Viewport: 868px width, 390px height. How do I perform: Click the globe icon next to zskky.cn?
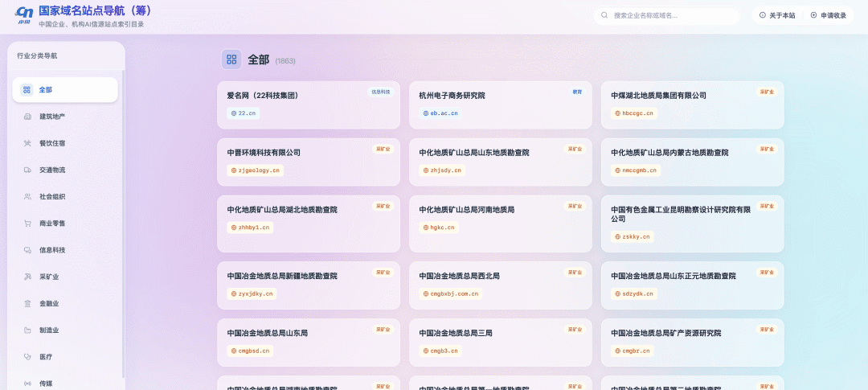coord(618,236)
